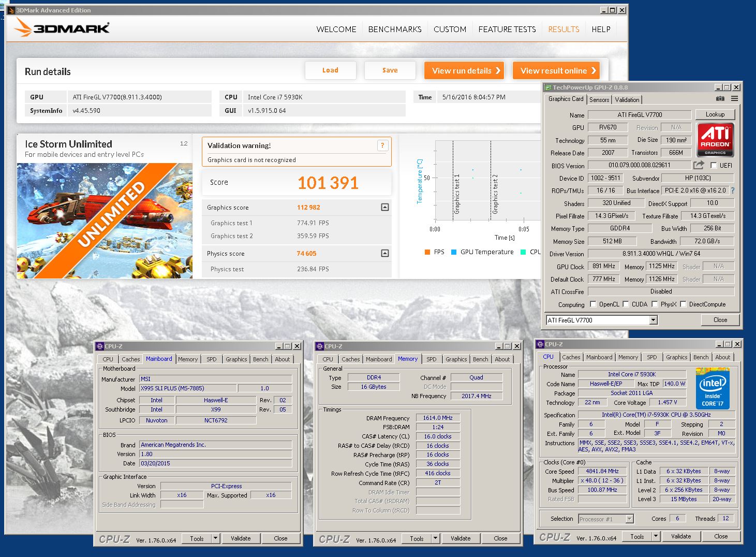Viewport: 756px width, 557px height.
Task: Click the CPU teal legend swatch
Action: pyautogui.click(x=523, y=252)
